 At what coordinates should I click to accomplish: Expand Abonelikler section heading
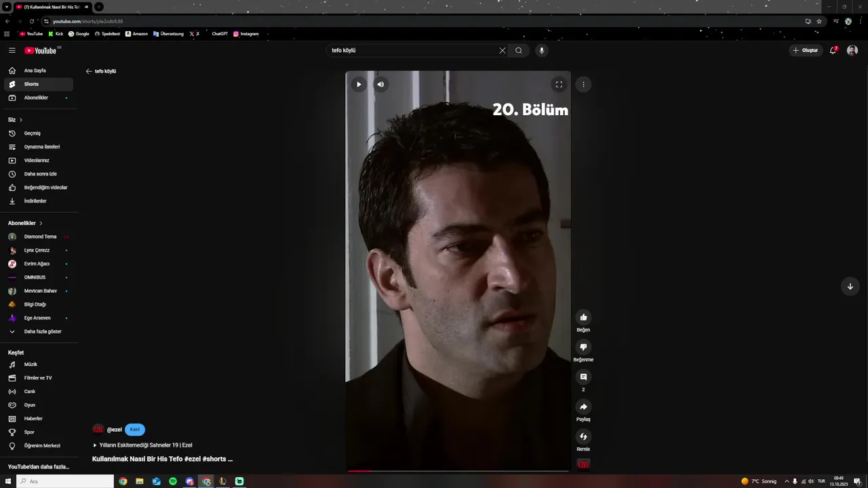click(25, 223)
